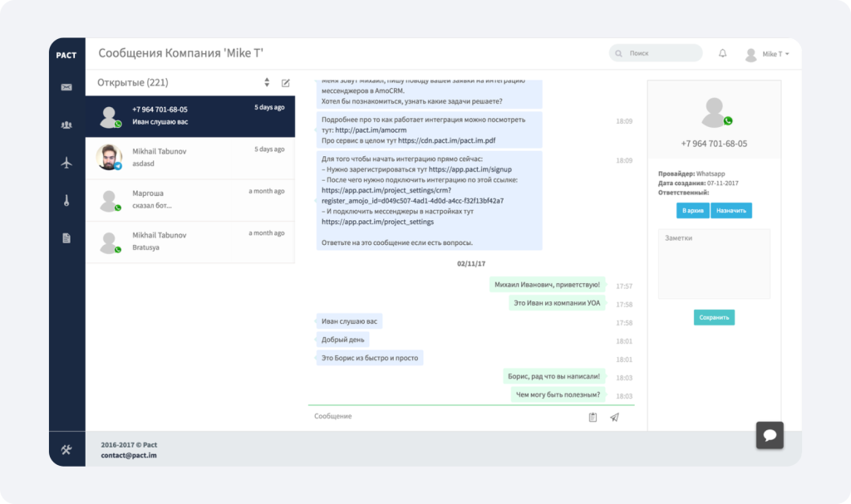851x504 pixels.
Task: Click the message 'Борис, рад что вы написали!'
Action: point(553,376)
